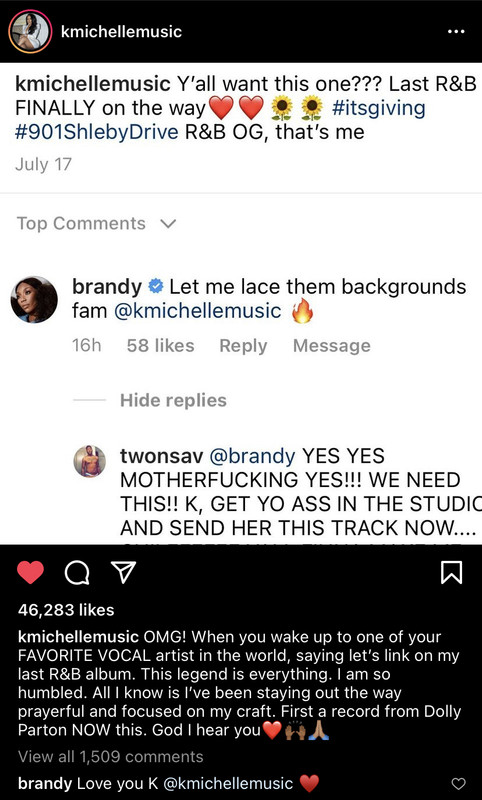Reply to brandy's comment

[x=243, y=346]
